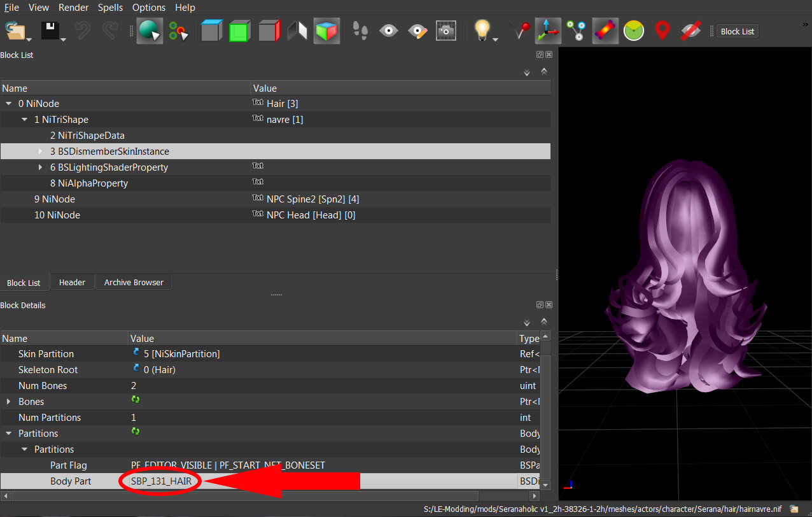Select the SBP_131_HAIR body part value
812x517 pixels.
[161, 481]
